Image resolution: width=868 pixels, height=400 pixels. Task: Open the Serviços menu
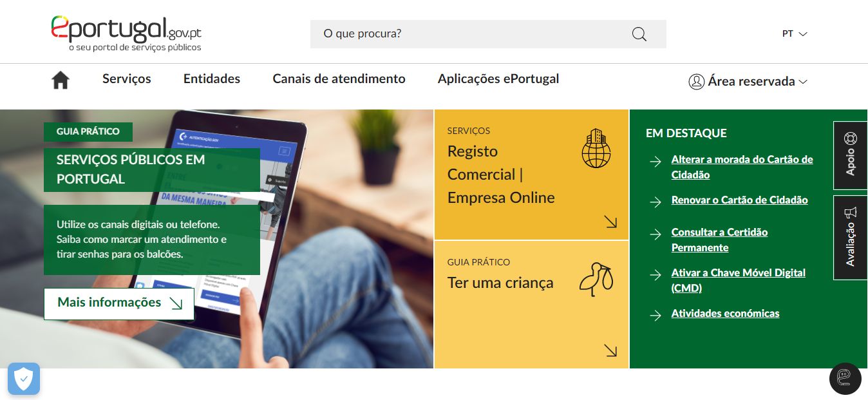click(x=127, y=79)
